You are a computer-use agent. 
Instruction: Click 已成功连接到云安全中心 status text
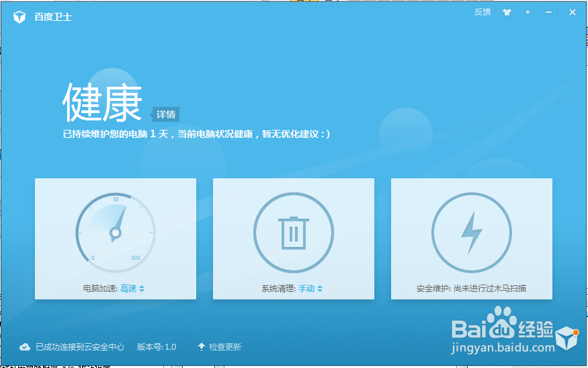79,346
